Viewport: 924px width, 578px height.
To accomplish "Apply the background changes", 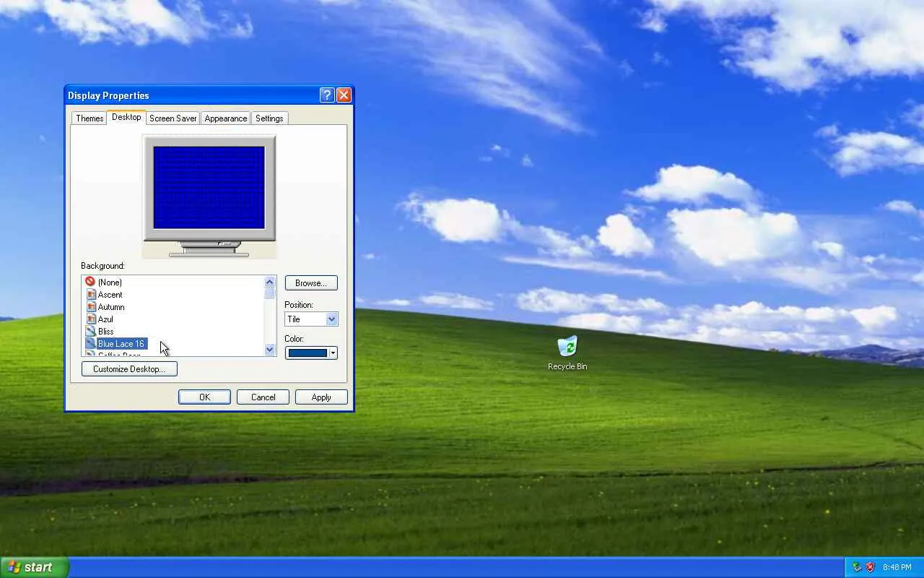I will (321, 397).
